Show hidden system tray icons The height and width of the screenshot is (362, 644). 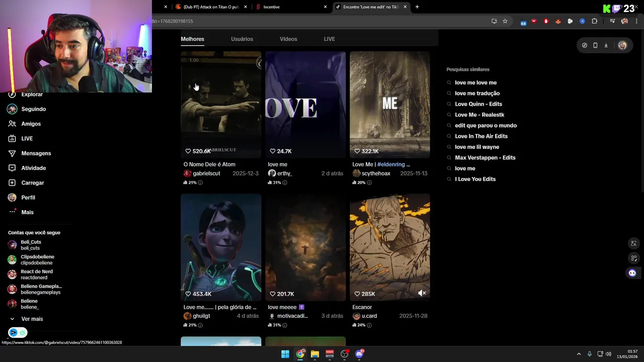click(x=579, y=354)
